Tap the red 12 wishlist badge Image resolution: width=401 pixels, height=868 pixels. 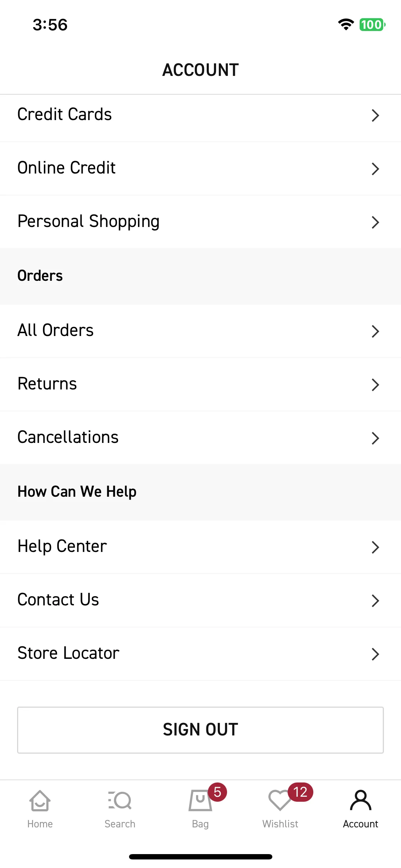coord(300,792)
